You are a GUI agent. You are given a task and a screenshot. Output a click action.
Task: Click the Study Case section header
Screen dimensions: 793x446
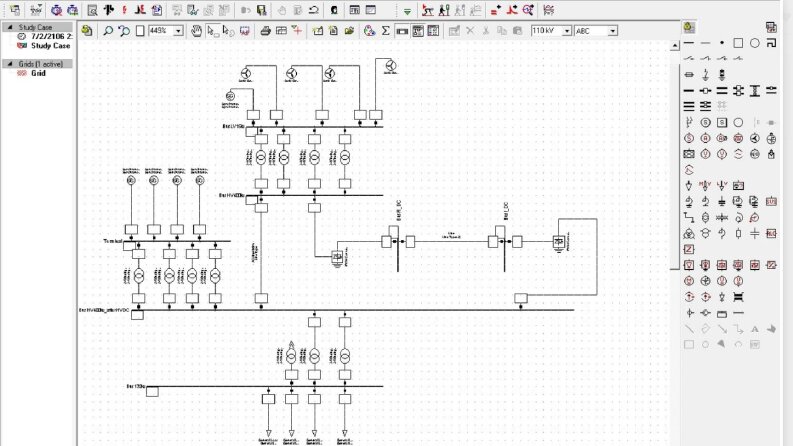click(x=37, y=27)
